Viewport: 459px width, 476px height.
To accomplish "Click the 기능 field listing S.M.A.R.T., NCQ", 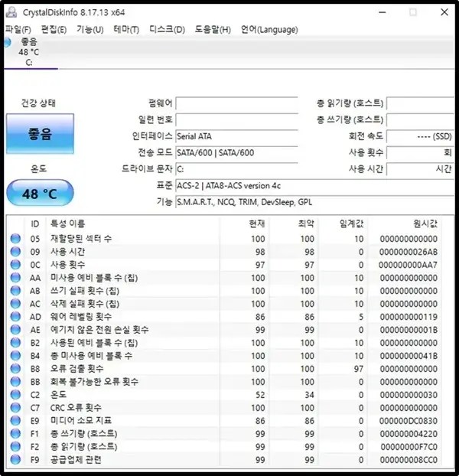I will 314,202.
